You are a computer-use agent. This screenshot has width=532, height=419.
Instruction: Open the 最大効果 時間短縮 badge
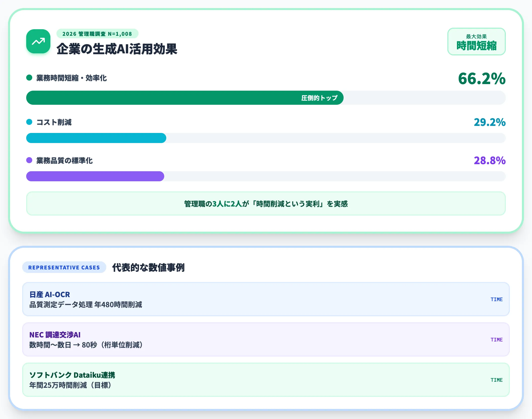(x=476, y=42)
